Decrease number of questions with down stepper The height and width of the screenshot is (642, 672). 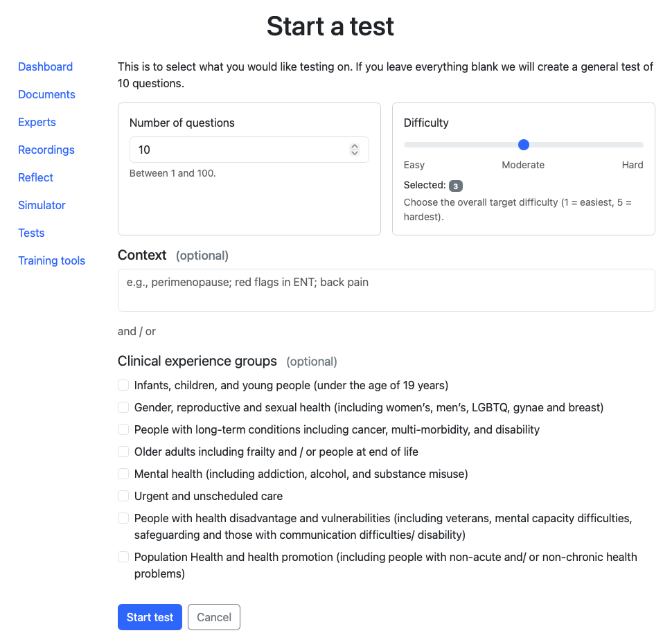pyautogui.click(x=354, y=152)
